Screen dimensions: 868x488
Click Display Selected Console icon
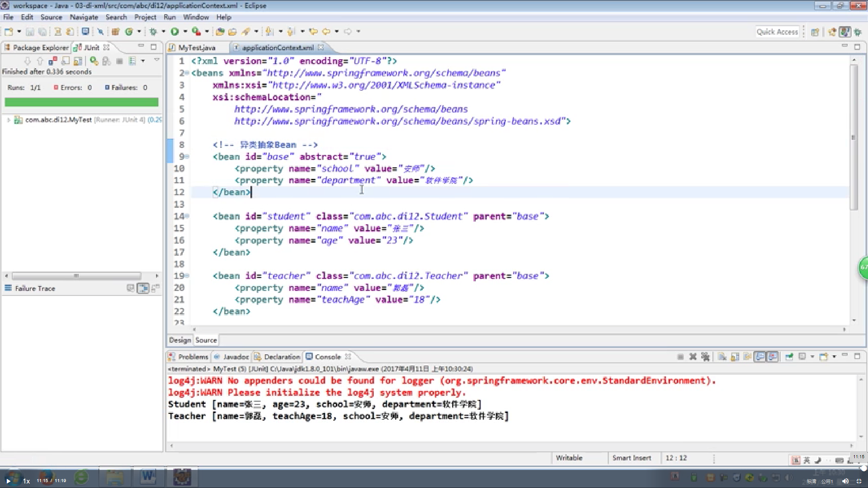(802, 357)
